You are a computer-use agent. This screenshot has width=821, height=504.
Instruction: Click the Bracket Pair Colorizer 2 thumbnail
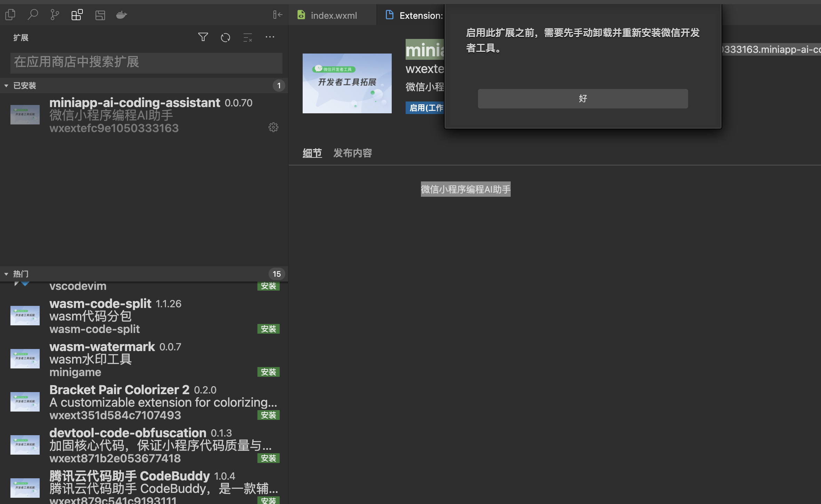pos(25,402)
